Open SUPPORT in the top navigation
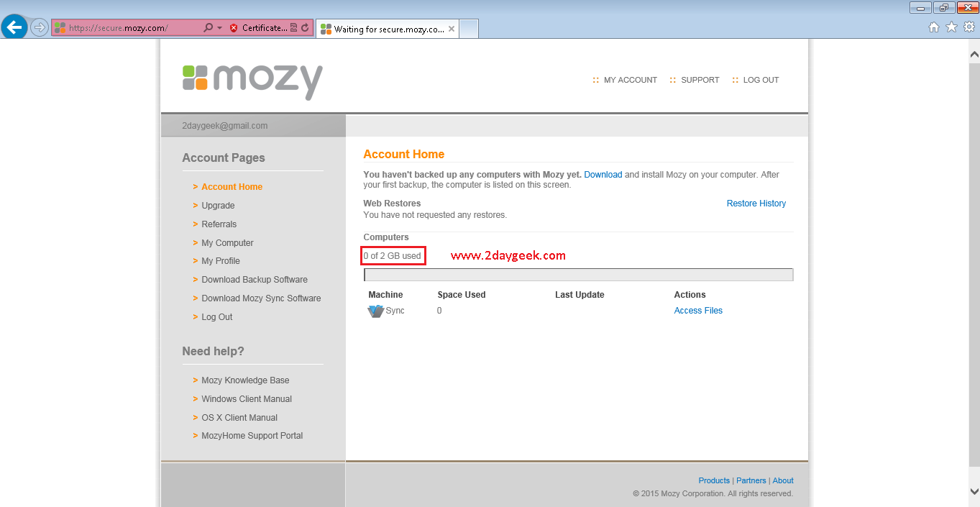The height and width of the screenshot is (507, 980). point(700,80)
